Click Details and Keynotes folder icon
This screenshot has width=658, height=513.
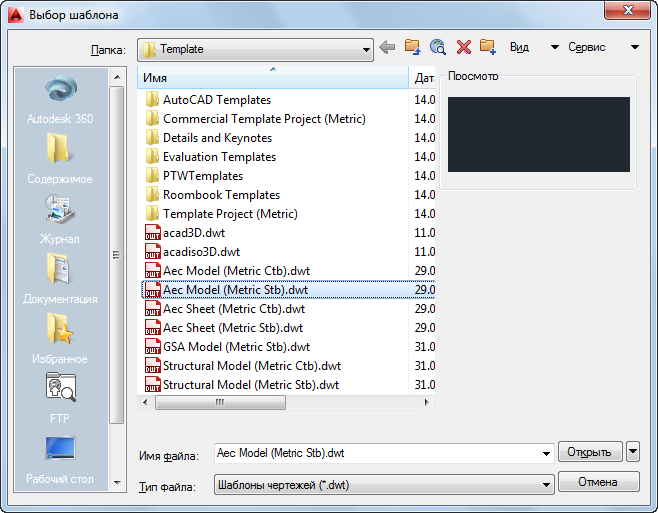point(151,138)
